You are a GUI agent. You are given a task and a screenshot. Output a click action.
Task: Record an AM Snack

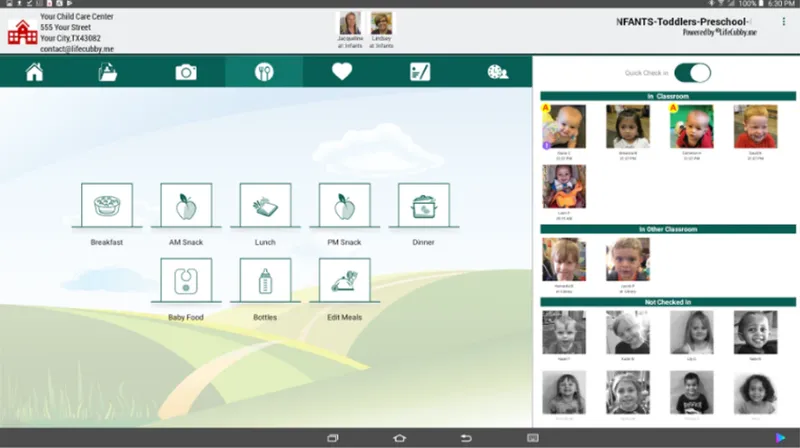coord(186,205)
